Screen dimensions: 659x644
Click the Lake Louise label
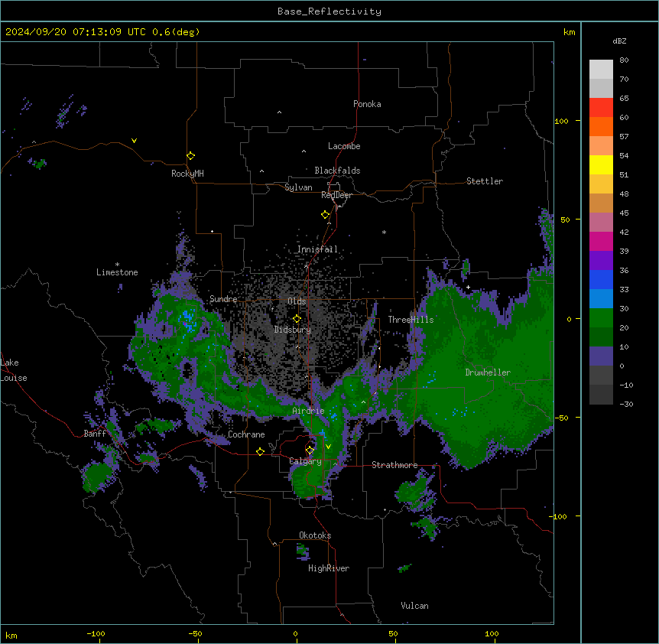14,370
